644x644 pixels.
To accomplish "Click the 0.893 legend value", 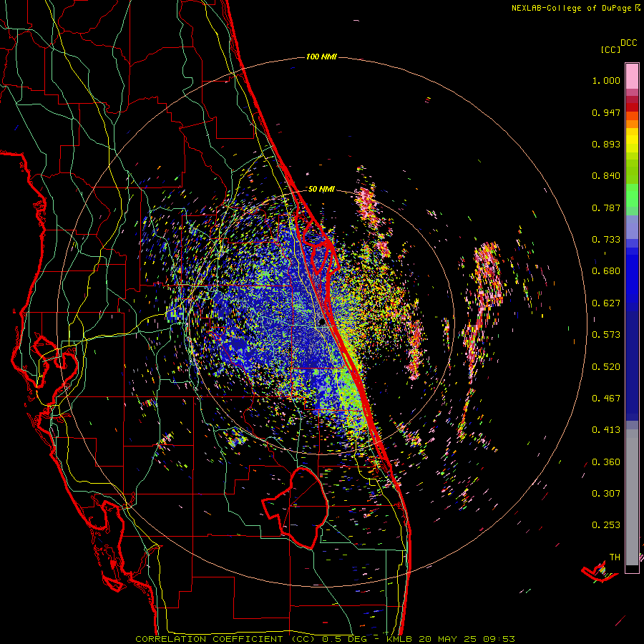I will [606, 144].
